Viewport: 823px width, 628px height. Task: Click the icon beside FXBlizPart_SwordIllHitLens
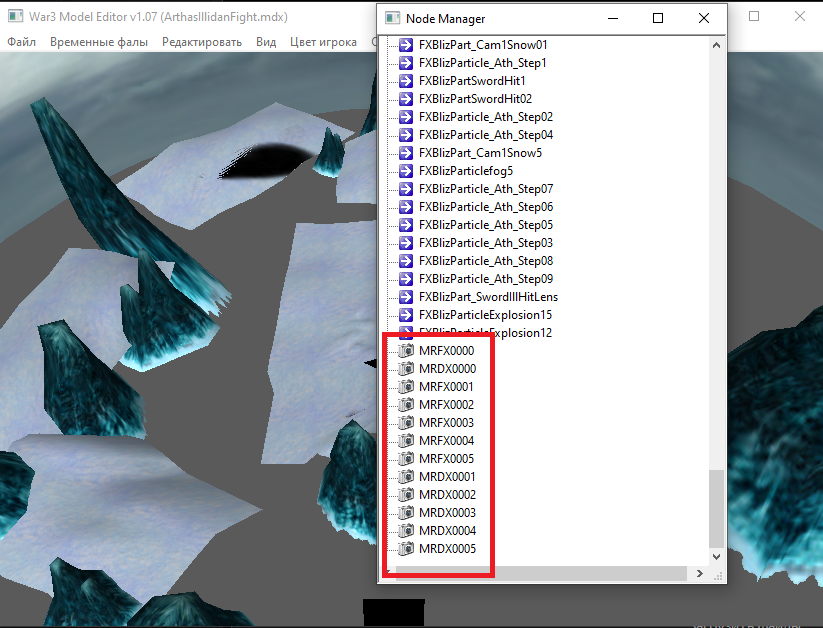406,297
